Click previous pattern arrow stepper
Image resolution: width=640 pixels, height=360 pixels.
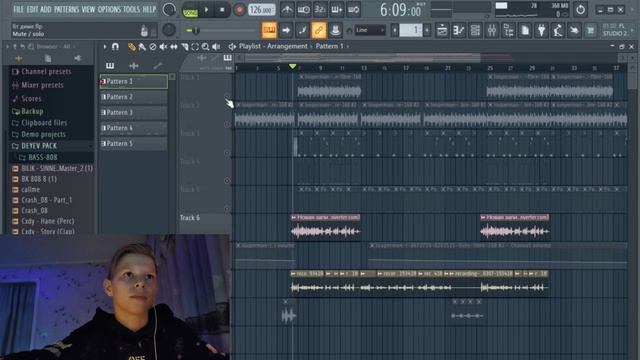(394, 30)
